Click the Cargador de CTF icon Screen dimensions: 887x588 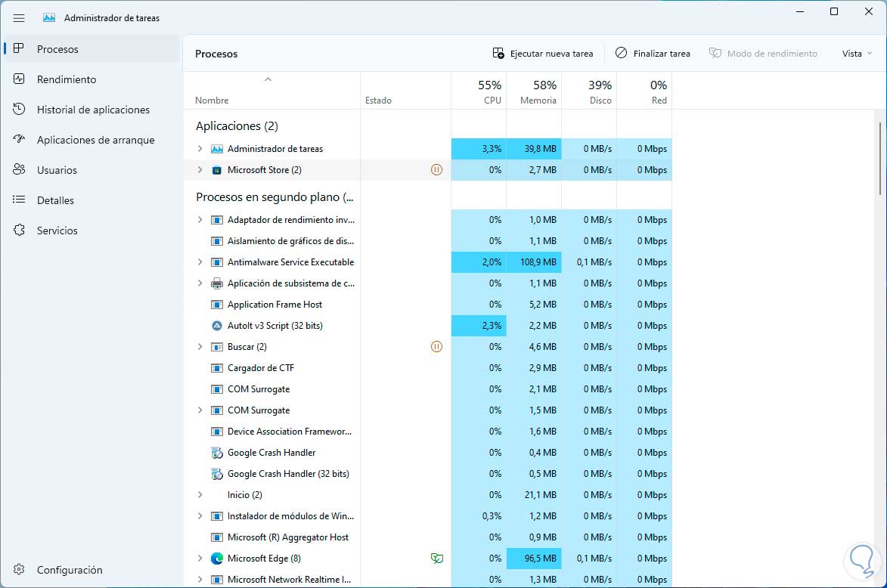point(217,368)
